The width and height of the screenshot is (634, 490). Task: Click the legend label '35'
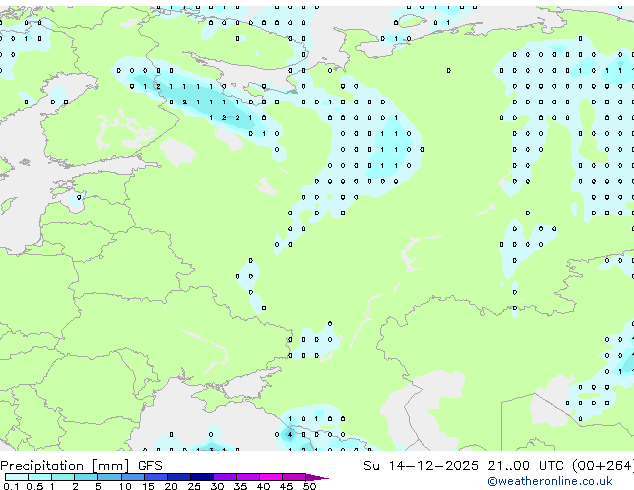[240, 486]
